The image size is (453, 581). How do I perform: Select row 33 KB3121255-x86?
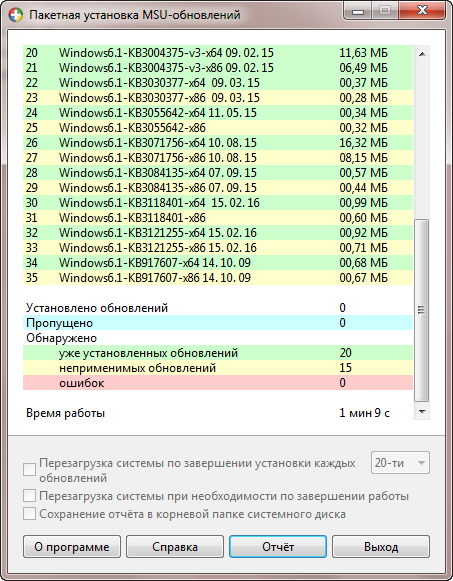click(218, 248)
